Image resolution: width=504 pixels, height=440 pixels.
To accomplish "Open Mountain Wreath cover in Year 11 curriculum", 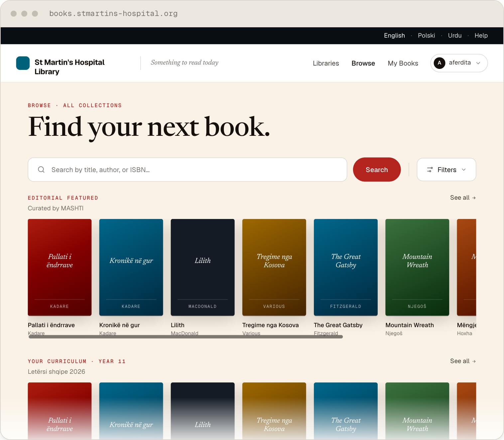I will coord(417,411).
